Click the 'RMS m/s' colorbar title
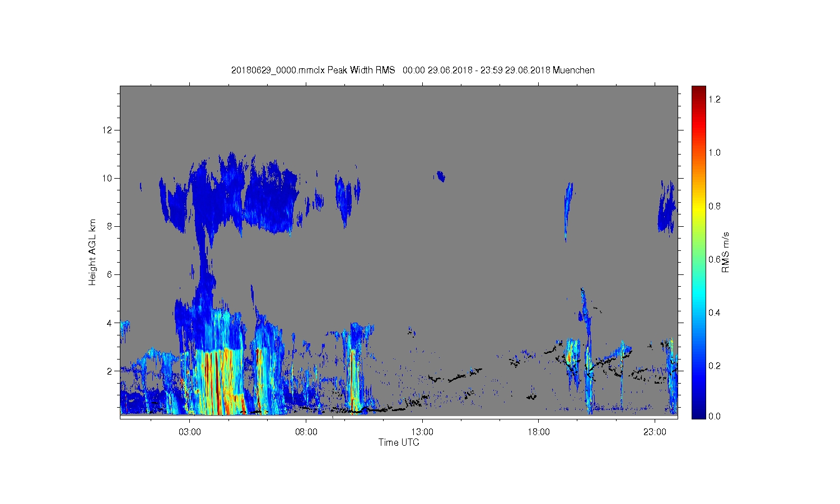The image size is (840, 504). click(725, 252)
